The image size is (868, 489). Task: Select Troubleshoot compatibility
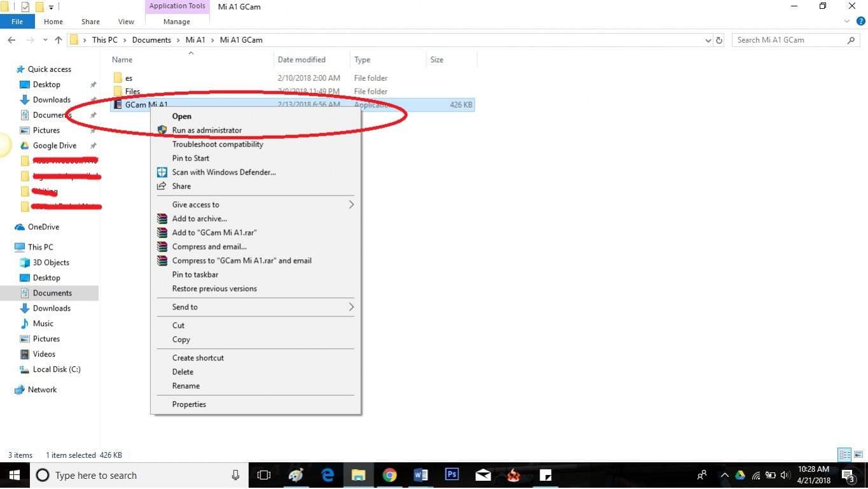[x=256, y=144]
